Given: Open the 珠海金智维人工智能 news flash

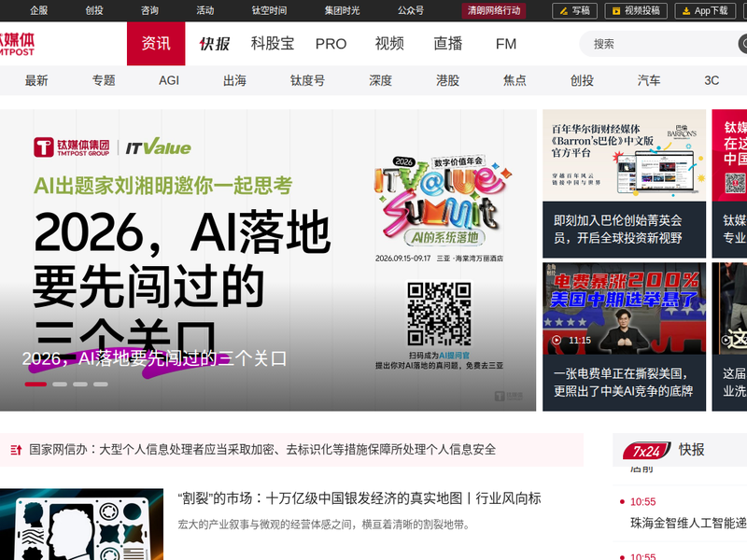Looking at the screenshot, I should 688,523.
